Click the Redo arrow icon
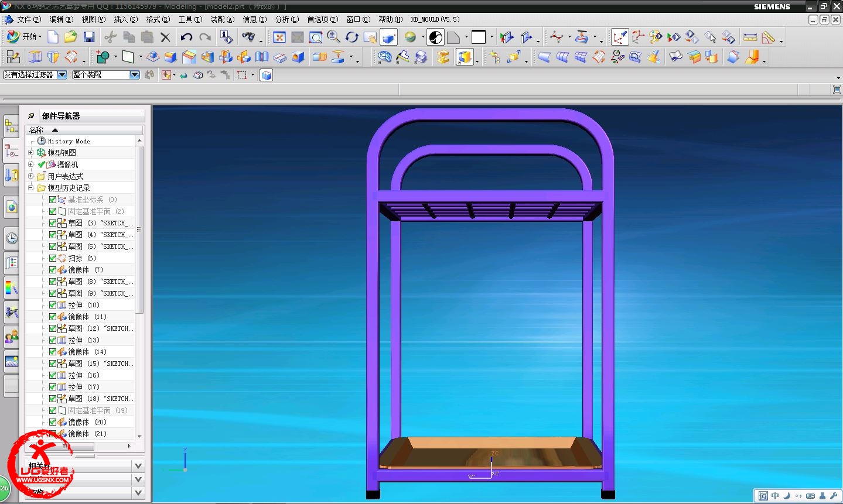Viewport: 843px width, 504px height. coord(204,37)
